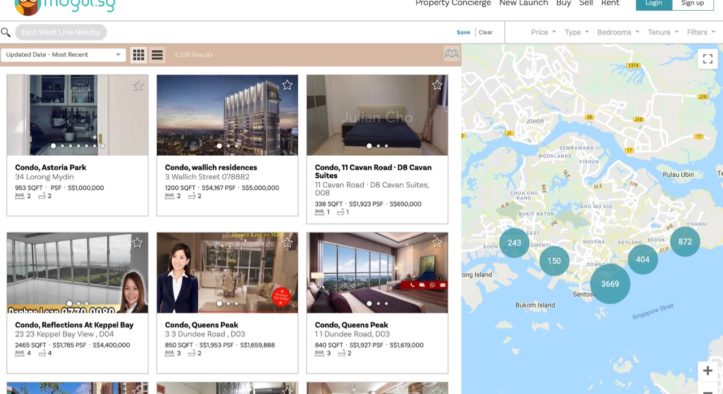Favorite the 11 Cavan Road listing
This screenshot has height=394, width=723.
pyautogui.click(x=437, y=85)
